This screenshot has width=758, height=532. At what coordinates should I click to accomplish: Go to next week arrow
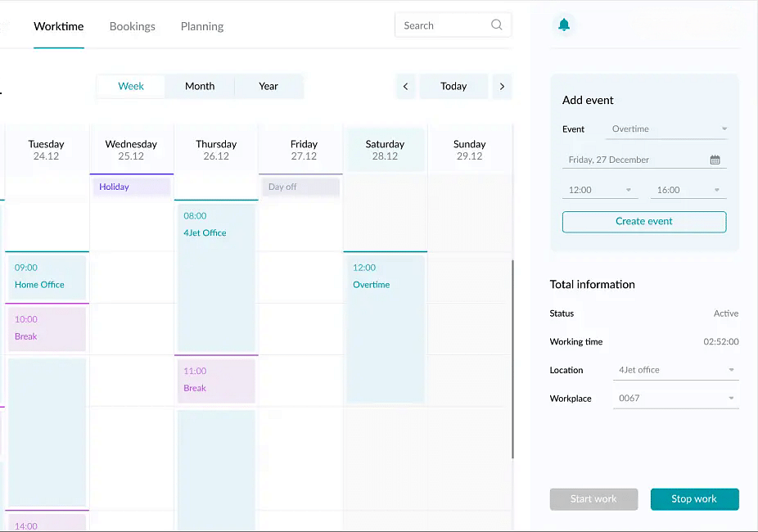pos(502,87)
